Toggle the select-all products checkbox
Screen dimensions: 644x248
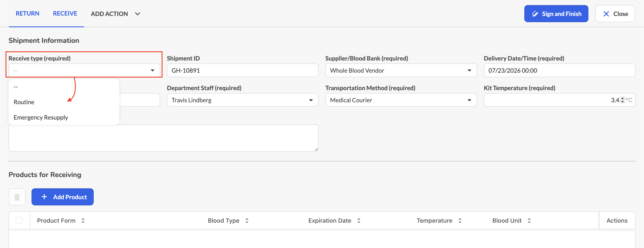19,220
